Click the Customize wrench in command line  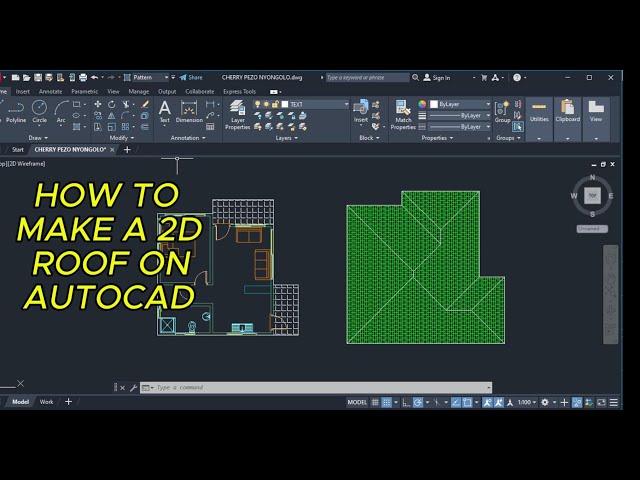coord(133,388)
